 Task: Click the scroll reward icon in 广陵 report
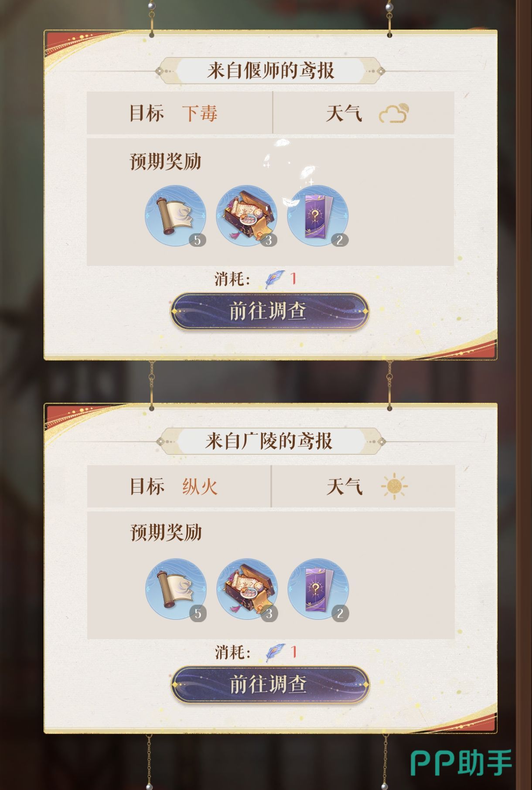point(176,589)
